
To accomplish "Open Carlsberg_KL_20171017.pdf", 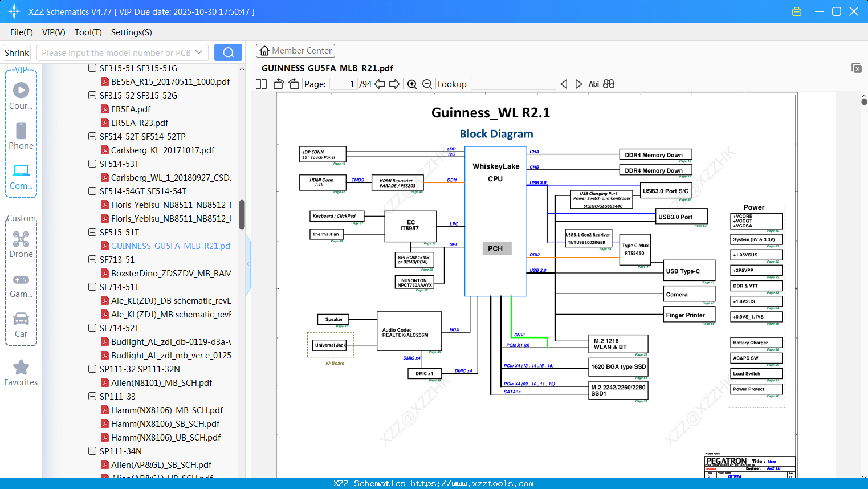I will click(162, 150).
